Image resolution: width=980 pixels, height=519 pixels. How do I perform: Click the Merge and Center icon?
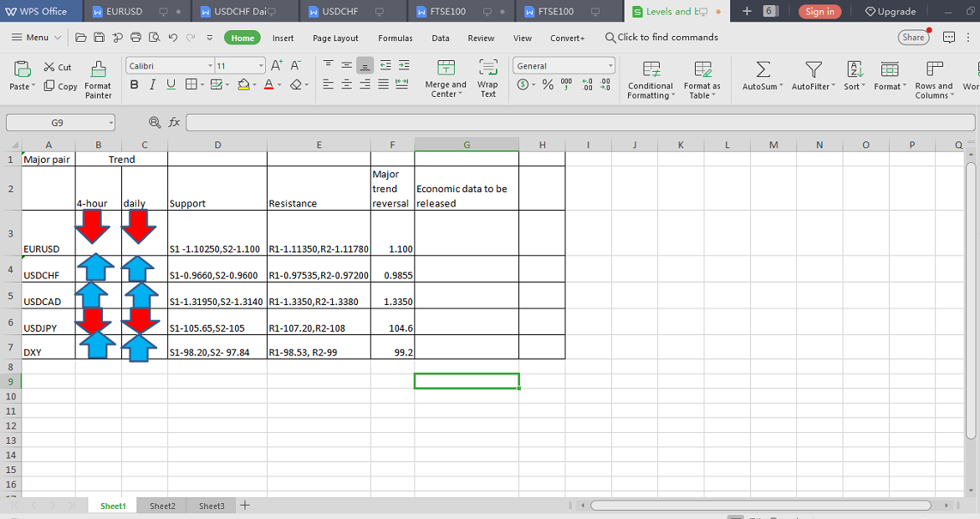[446, 69]
